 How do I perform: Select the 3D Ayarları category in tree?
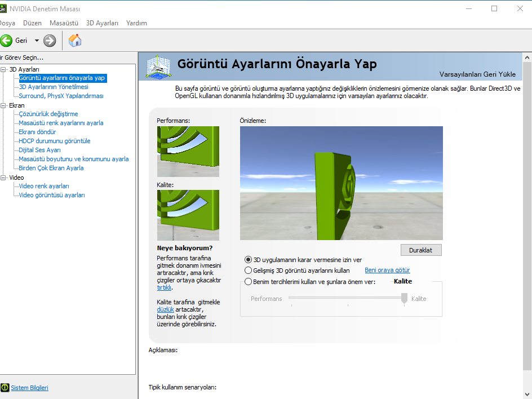(x=24, y=69)
